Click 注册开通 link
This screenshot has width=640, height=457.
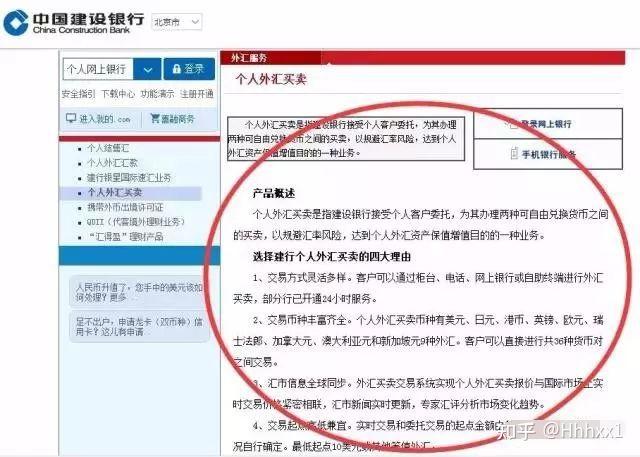coord(196,93)
